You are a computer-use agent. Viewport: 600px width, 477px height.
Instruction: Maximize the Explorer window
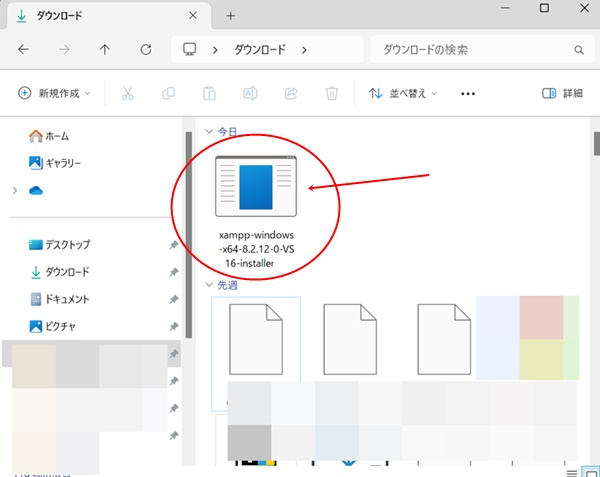pyautogui.click(x=544, y=8)
